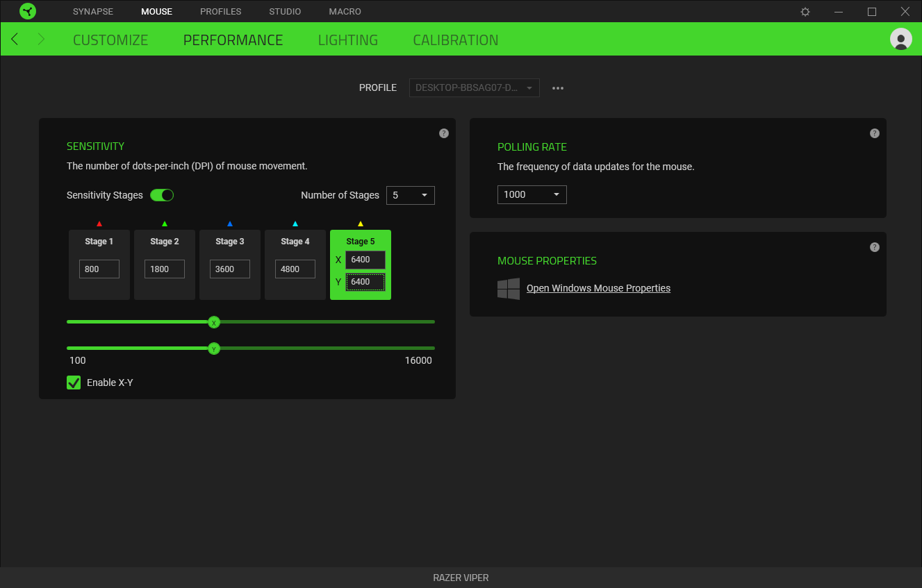
Task: Click the cyan Stage 4 indicator triangle
Action: 295,224
